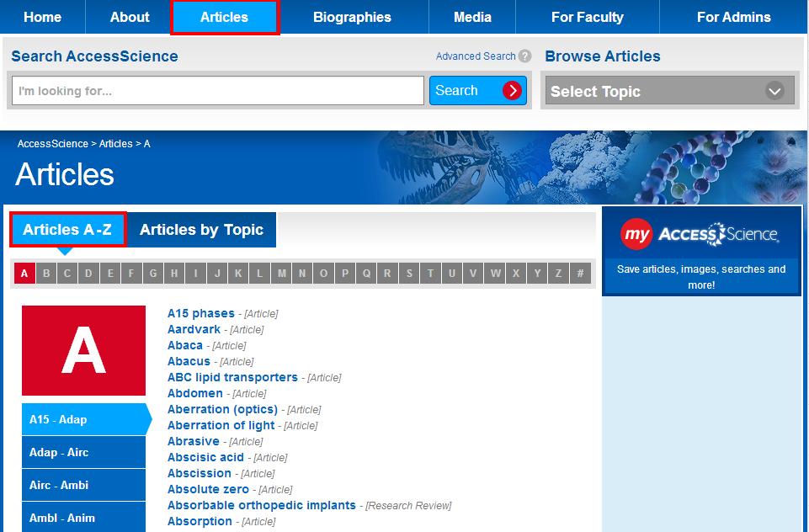The height and width of the screenshot is (532, 809).
Task: Select letter C in alphabet bar
Action: point(67,273)
